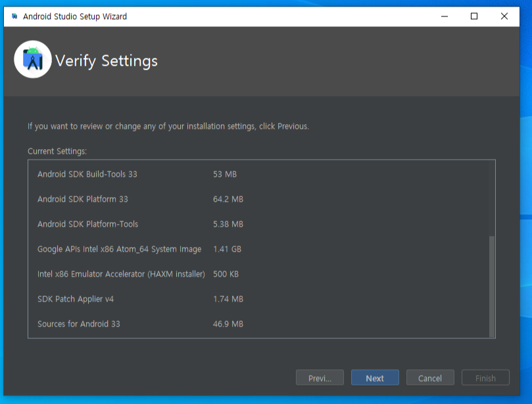Click the small Android Studio title bar icon
532x404 pixels.
click(14, 16)
